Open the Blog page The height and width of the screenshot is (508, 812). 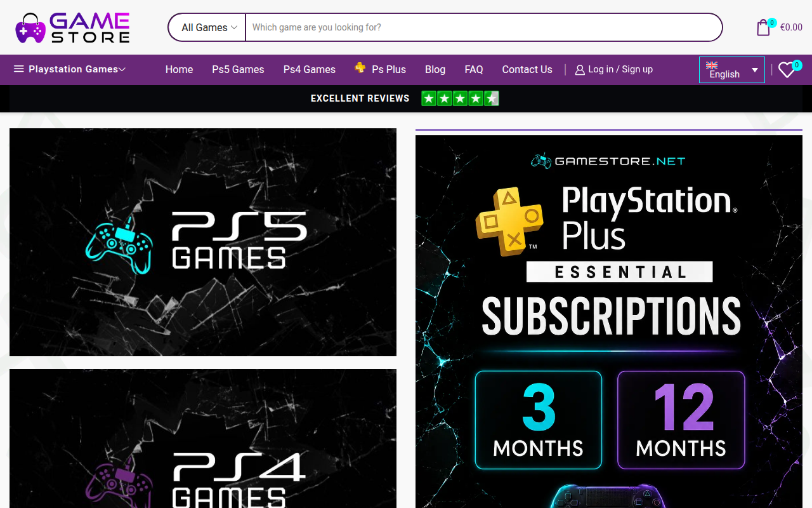tap(435, 69)
